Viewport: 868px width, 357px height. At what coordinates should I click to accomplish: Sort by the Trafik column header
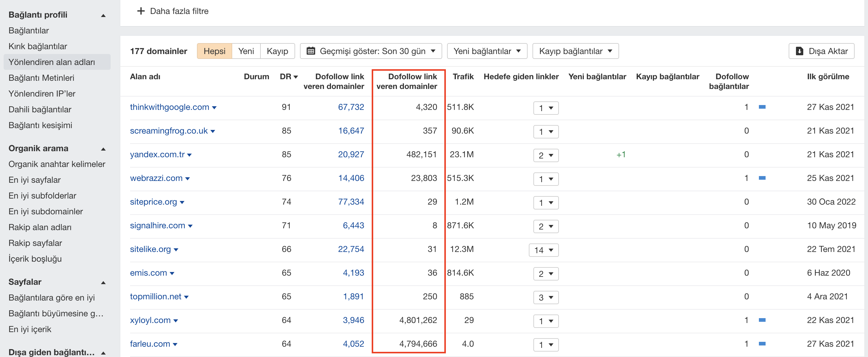coord(463,77)
